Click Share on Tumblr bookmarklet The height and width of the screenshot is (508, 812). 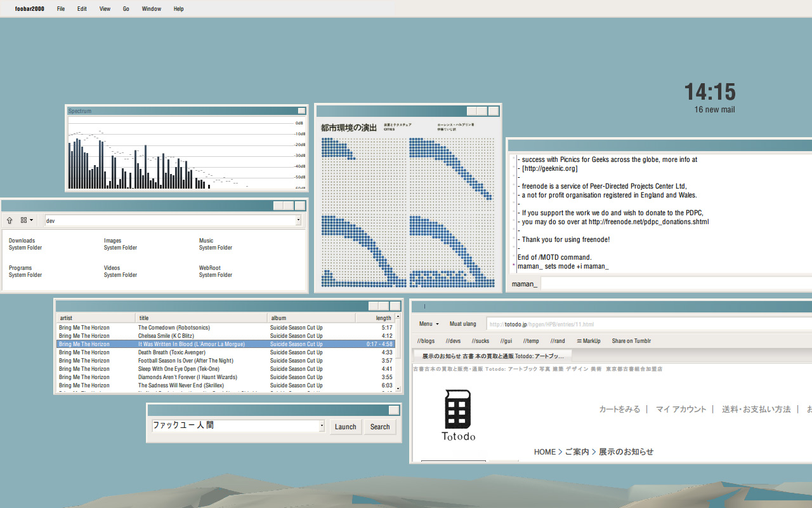point(631,341)
